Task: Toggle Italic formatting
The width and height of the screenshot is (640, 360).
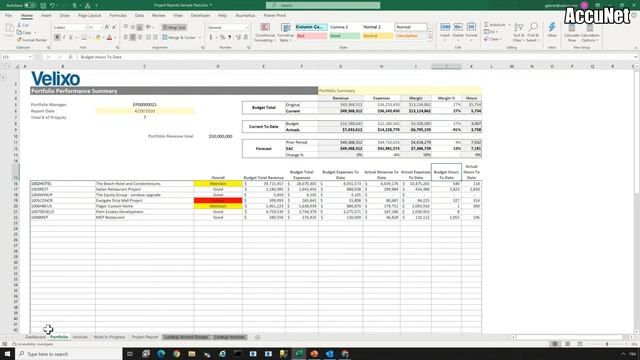Action: click(x=64, y=38)
